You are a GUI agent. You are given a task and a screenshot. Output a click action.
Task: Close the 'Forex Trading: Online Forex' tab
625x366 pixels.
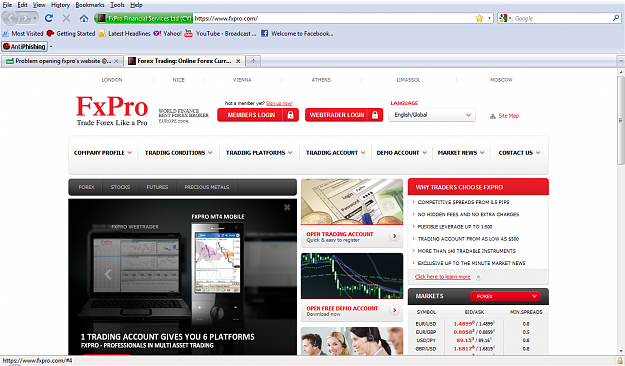coord(238,61)
